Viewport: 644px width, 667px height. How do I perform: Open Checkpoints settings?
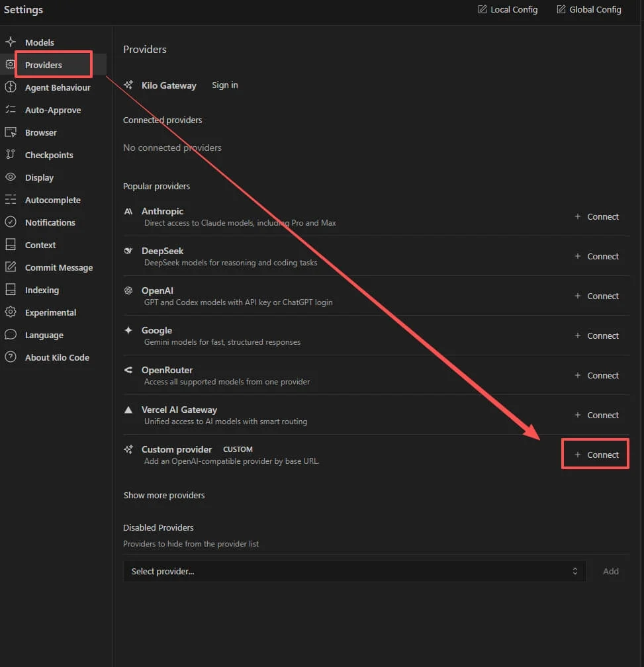49,156
